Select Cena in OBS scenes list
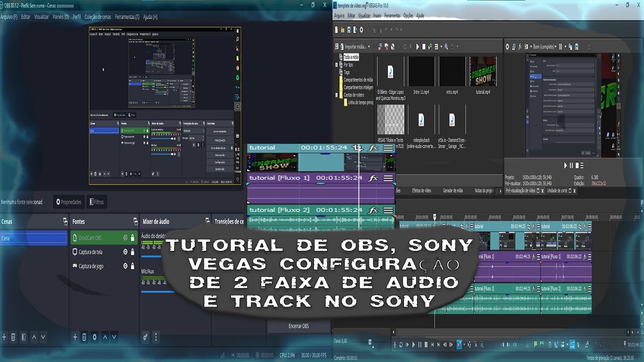The width and height of the screenshot is (644, 362). pos(34,238)
